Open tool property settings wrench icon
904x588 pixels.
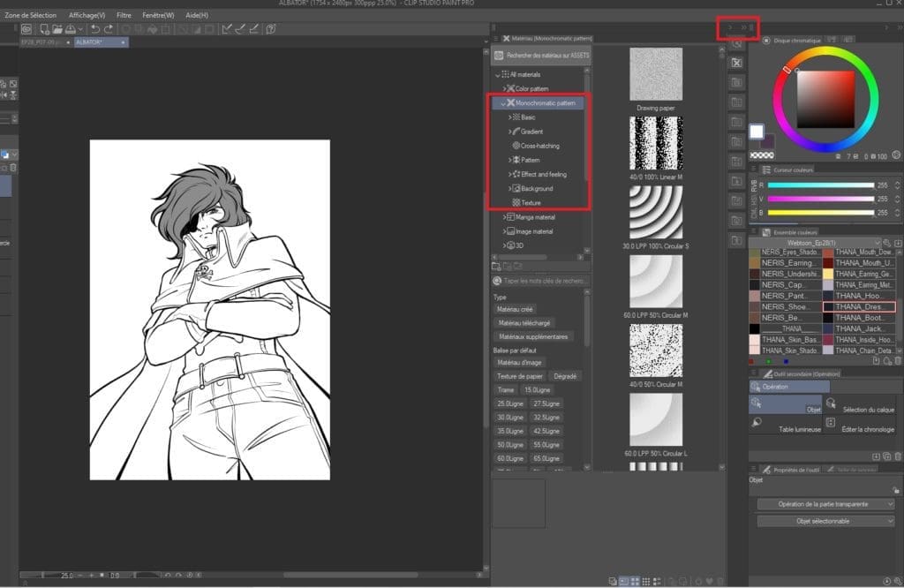coord(898,581)
